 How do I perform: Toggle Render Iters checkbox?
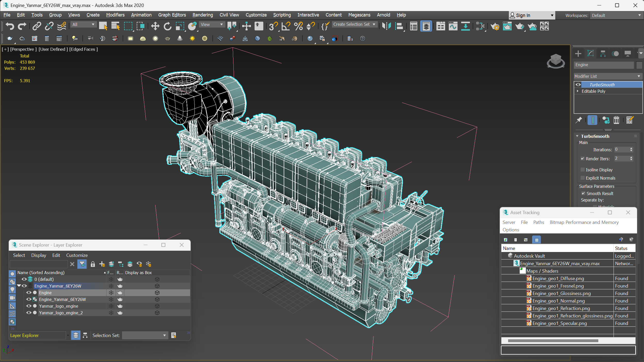pos(582,158)
